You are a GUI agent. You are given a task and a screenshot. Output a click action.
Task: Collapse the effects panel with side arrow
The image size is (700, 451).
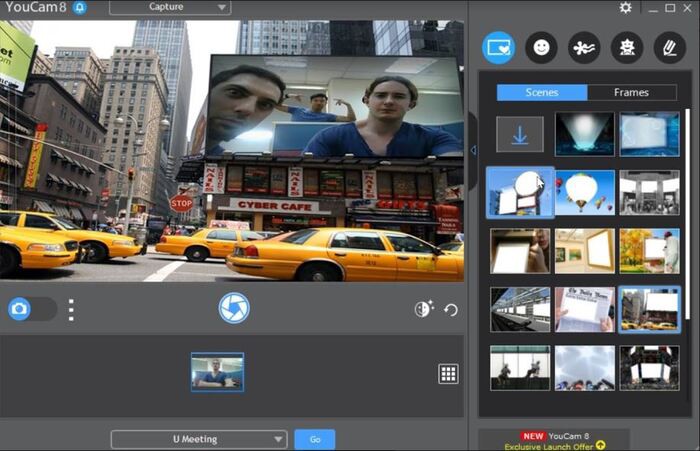(x=473, y=150)
